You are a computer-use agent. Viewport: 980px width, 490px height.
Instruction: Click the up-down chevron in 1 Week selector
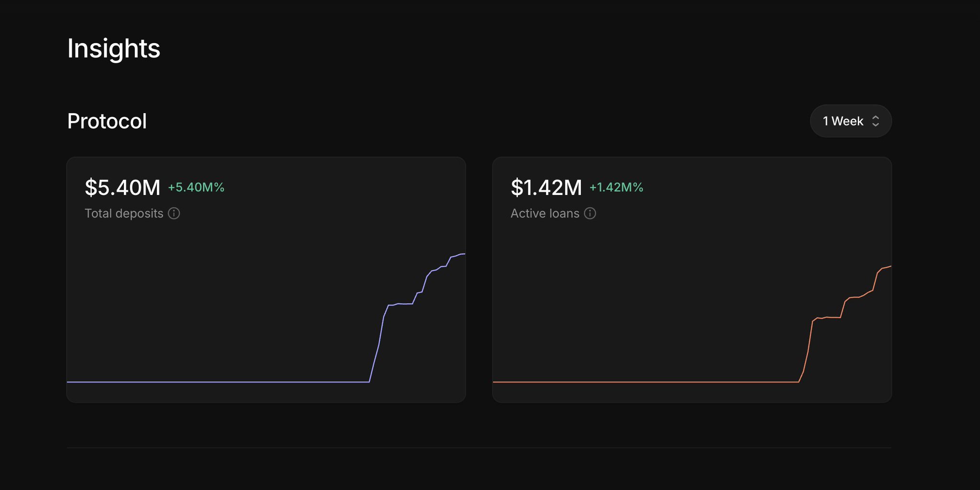click(x=875, y=121)
